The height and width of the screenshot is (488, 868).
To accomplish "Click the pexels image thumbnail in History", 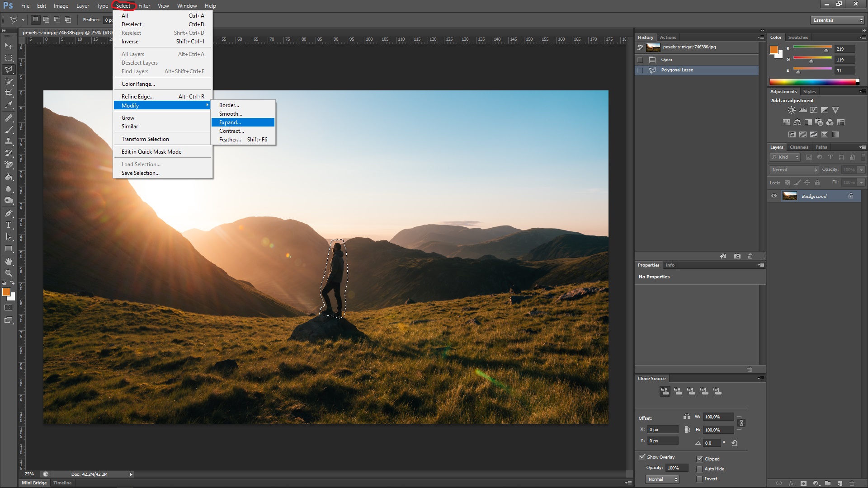I will click(654, 47).
